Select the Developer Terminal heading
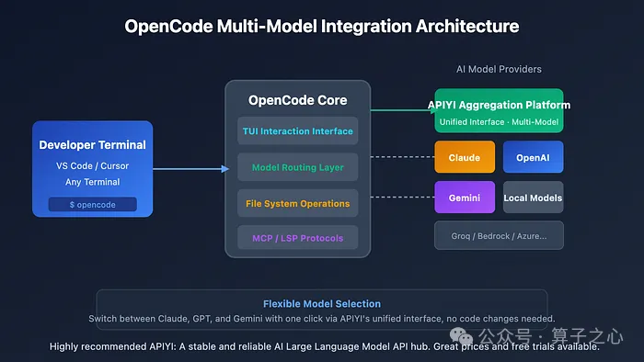 [x=92, y=145]
